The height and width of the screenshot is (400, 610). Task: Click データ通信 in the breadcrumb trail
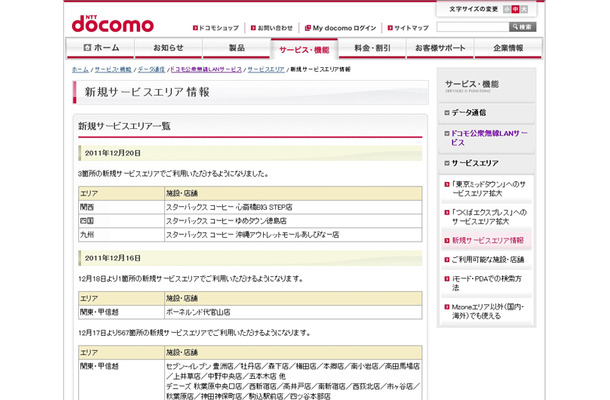(x=150, y=70)
